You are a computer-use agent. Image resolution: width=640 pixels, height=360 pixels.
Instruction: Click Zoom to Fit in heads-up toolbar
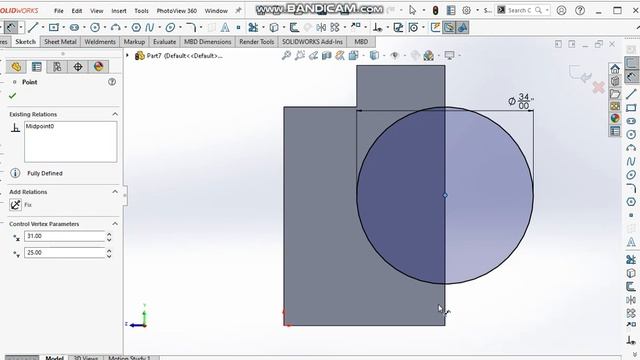[x=287, y=55]
